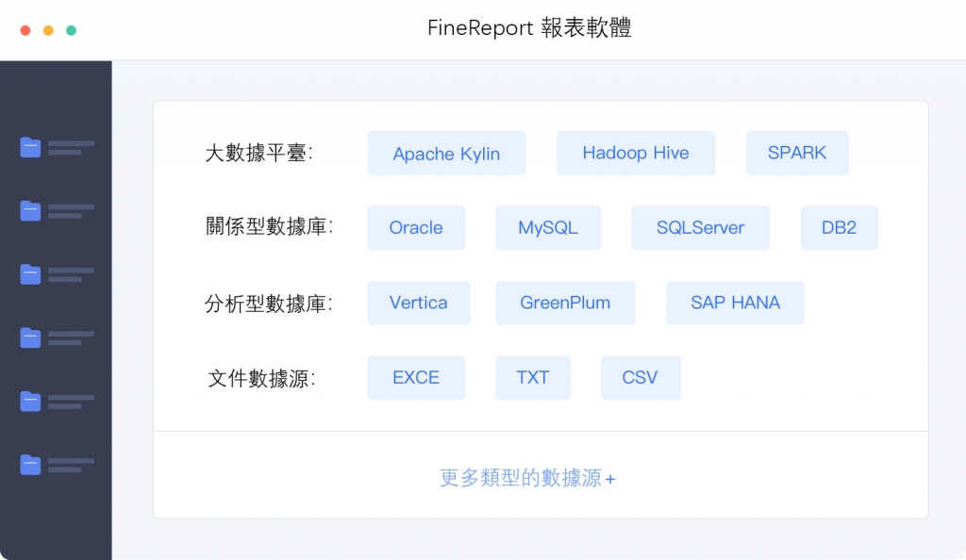
Task: Choose the TXT file source
Action: point(532,377)
